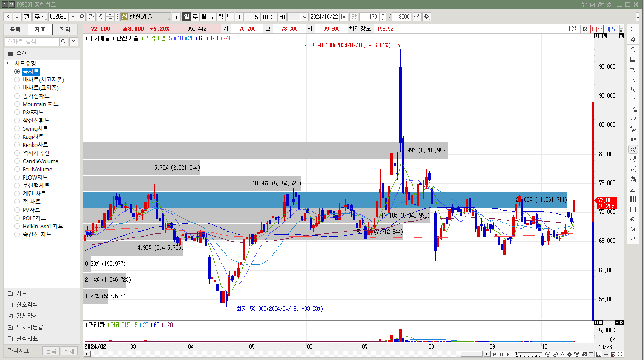Viewport: 644px width, 360px height.
Task: Click the fullscreen frame icon at bottom right
Action: tap(620, 355)
